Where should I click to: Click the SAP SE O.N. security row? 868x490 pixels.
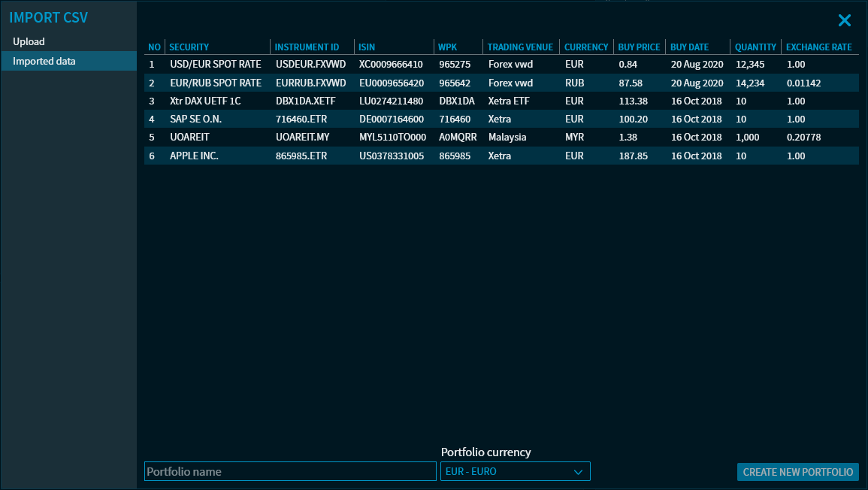coord(195,119)
